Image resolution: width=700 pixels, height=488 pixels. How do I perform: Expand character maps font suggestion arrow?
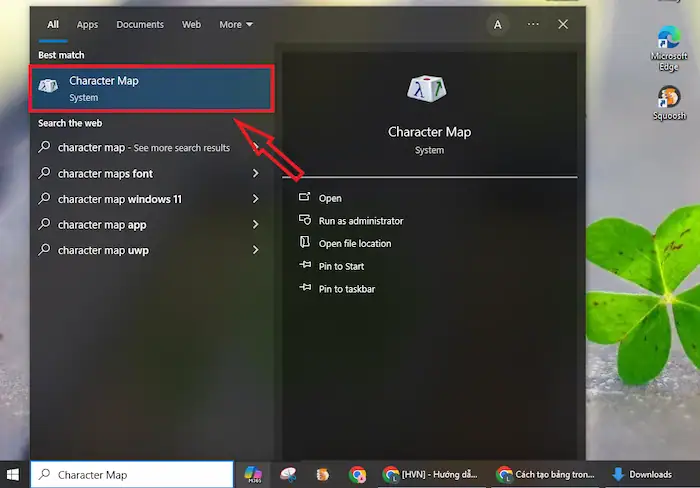[256, 173]
